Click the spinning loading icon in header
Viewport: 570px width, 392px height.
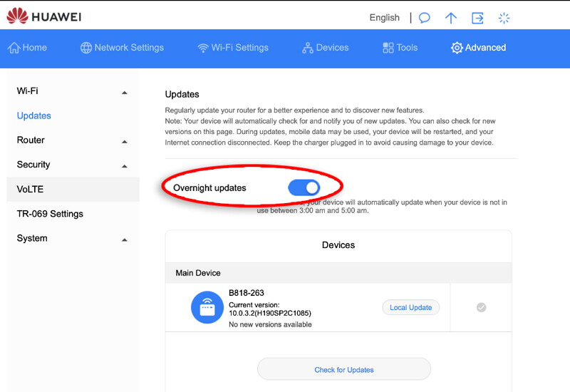click(x=504, y=18)
